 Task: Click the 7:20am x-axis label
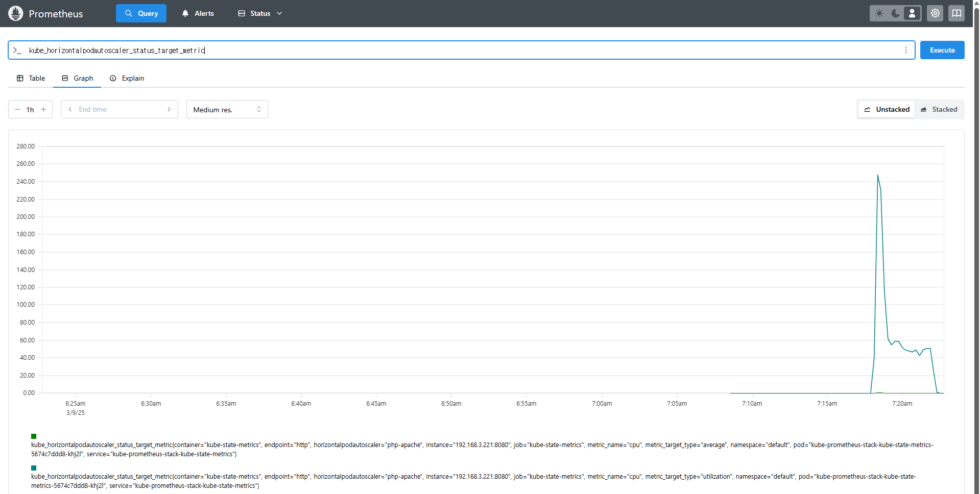coord(902,404)
